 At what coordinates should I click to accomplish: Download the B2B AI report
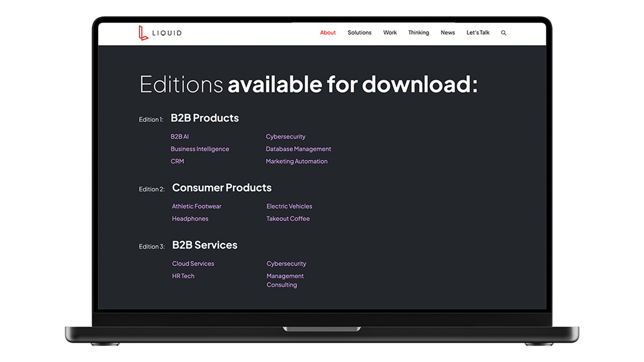179,136
